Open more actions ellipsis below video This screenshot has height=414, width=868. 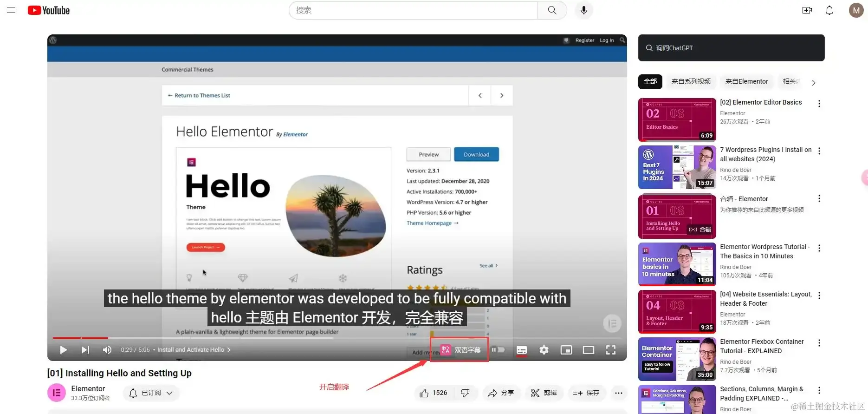pos(619,393)
